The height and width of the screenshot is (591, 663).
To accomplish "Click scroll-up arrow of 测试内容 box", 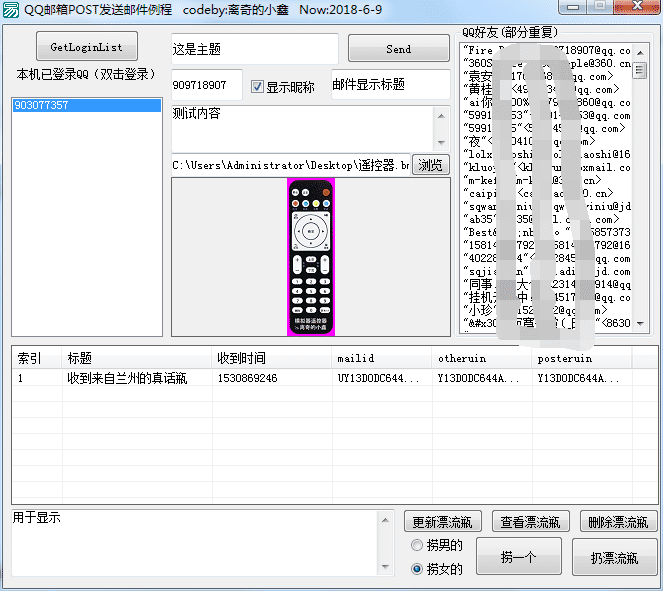I will click(441, 115).
